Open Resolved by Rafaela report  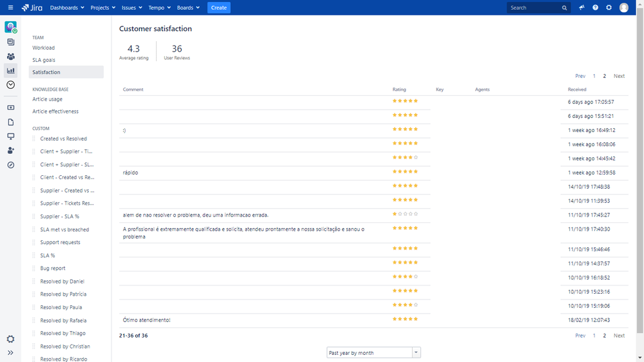pyautogui.click(x=63, y=321)
